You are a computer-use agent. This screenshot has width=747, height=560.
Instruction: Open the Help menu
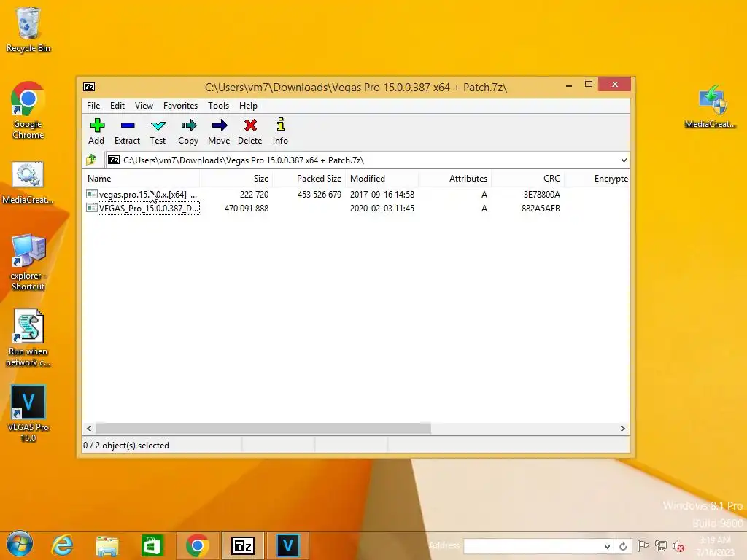tap(248, 106)
